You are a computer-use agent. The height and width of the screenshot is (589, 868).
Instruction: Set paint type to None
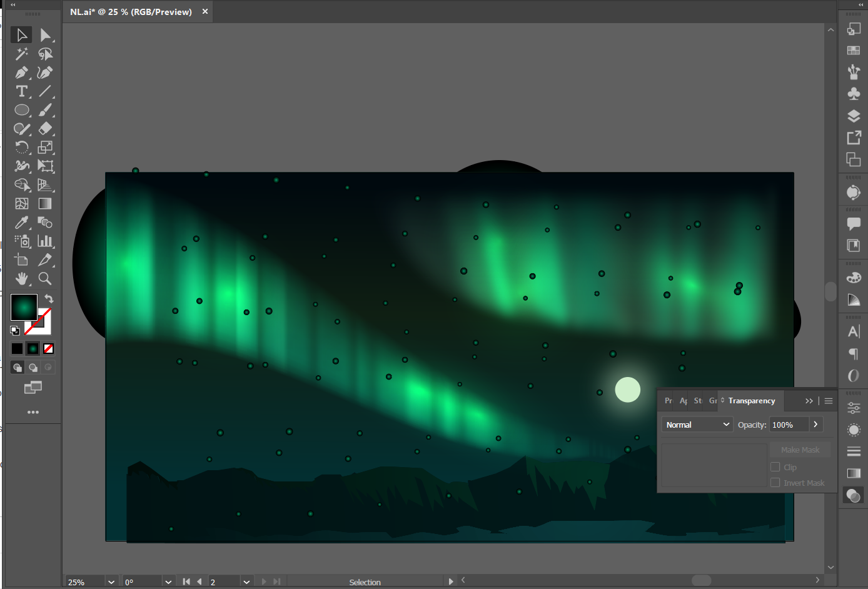point(49,349)
